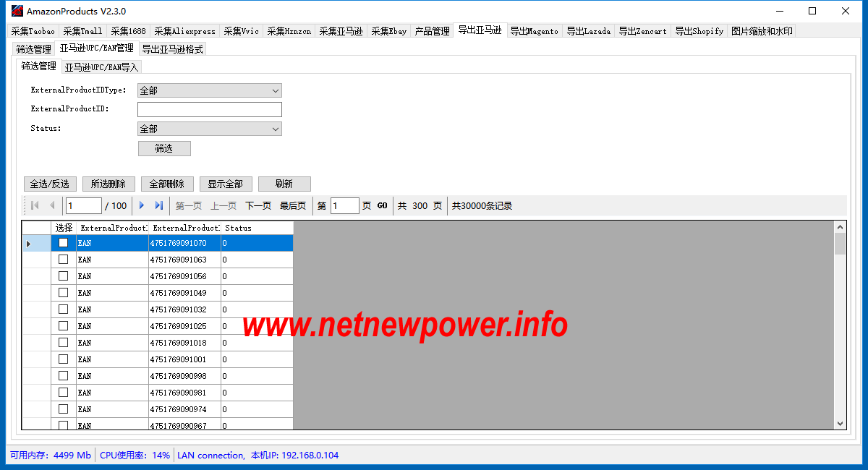This screenshot has width=868, height=470.
Task: Click 共30000条记录 record count text
Action: tap(482, 206)
